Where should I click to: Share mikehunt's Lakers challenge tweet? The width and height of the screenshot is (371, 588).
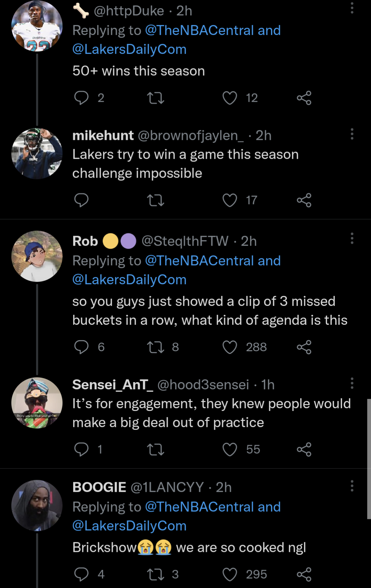pyautogui.click(x=304, y=200)
